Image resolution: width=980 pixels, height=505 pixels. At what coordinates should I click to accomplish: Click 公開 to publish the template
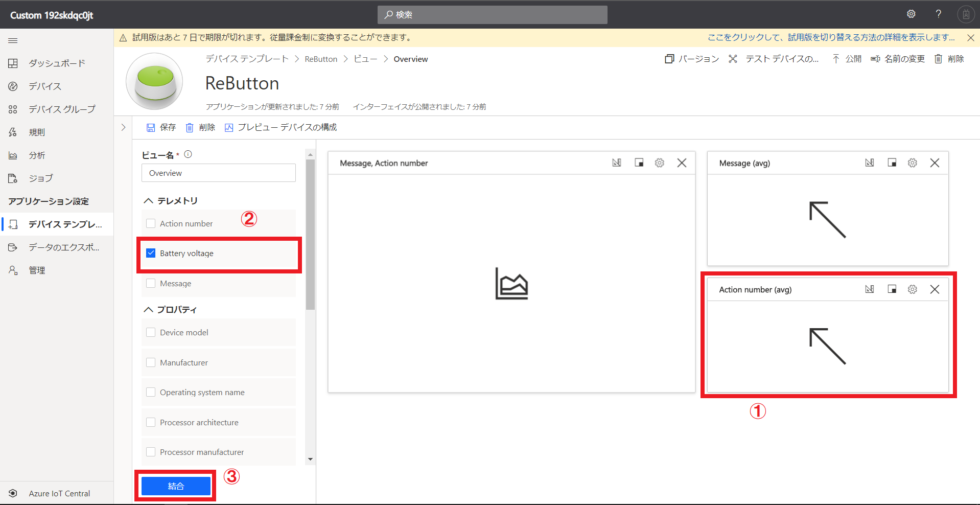pyautogui.click(x=847, y=59)
